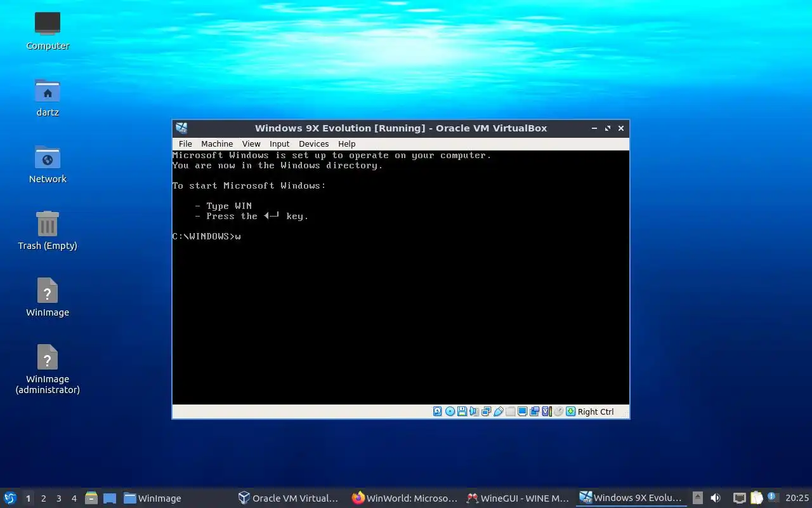Select the WinImage desktop file icon
The width and height of the screenshot is (812, 508).
click(x=48, y=297)
